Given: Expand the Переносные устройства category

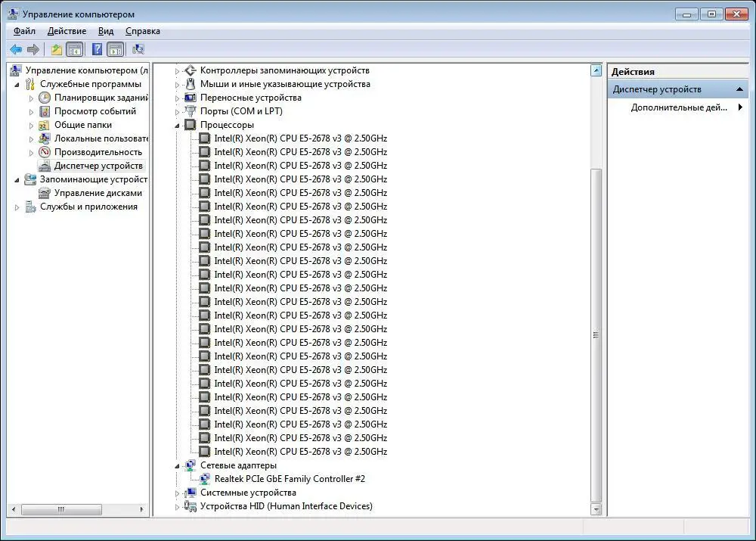Looking at the screenshot, I should (x=177, y=98).
